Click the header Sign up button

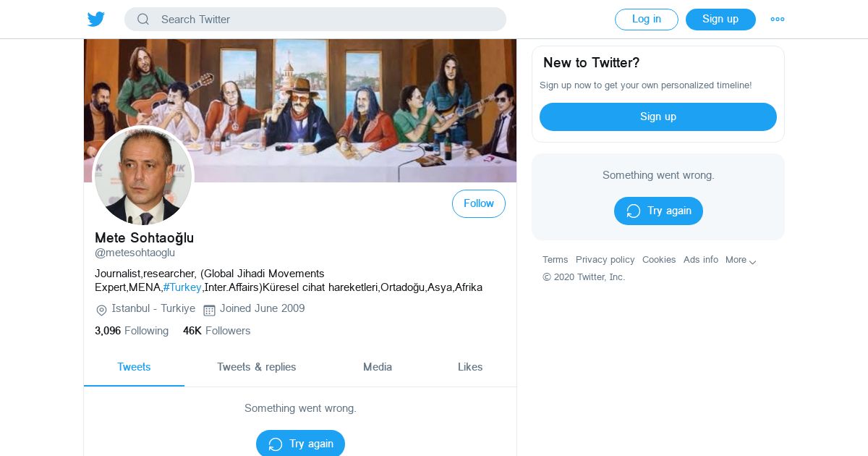(720, 20)
